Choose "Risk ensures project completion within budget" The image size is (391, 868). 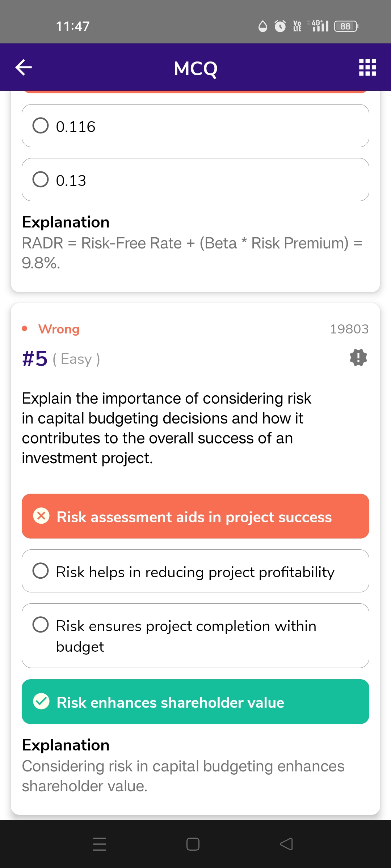pos(195,635)
